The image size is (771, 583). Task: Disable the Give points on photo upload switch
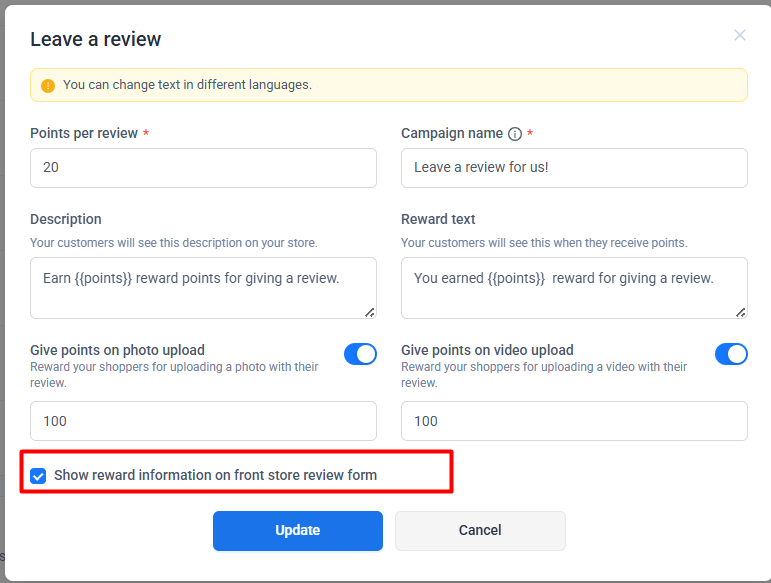360,354
